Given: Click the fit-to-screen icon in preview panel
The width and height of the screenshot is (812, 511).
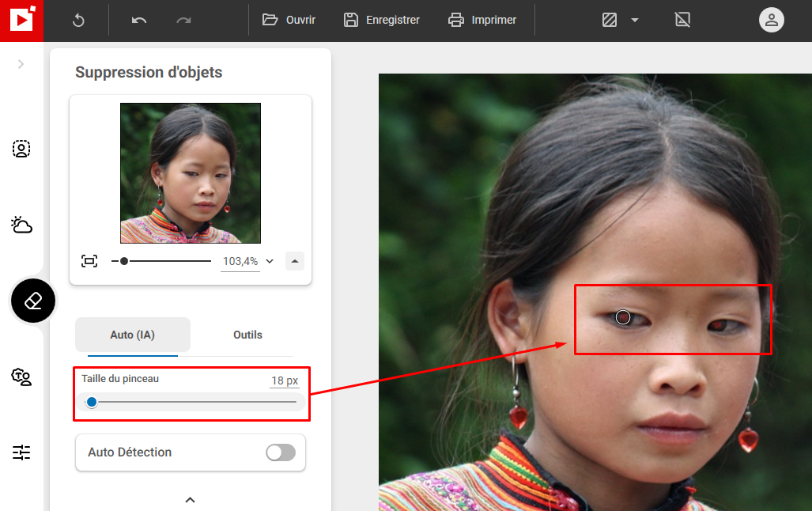Looking at the screenshot, I should coord(89,260).
